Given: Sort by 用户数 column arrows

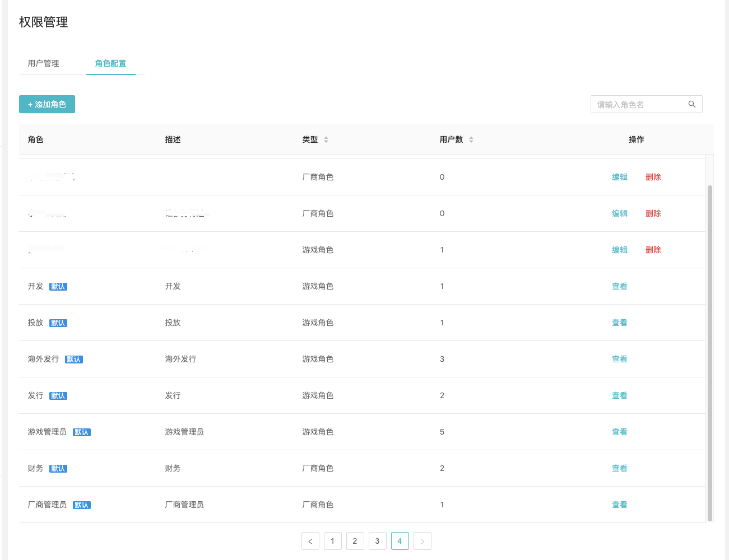Looking at the screenshot, I should point(471,139).
